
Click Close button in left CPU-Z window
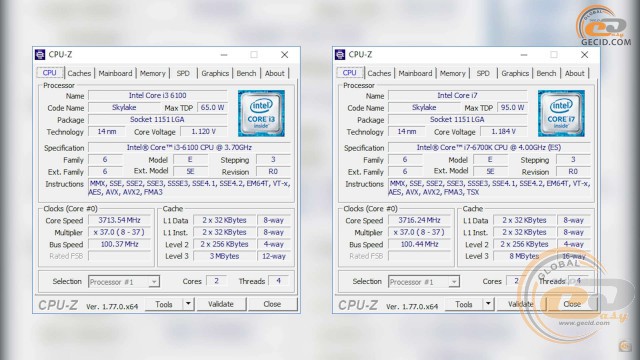pos(272,304)
